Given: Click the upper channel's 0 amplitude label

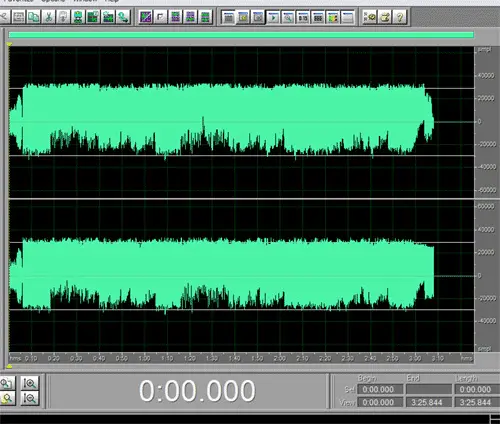Looking at the screenshot, I should click(480, 122).
